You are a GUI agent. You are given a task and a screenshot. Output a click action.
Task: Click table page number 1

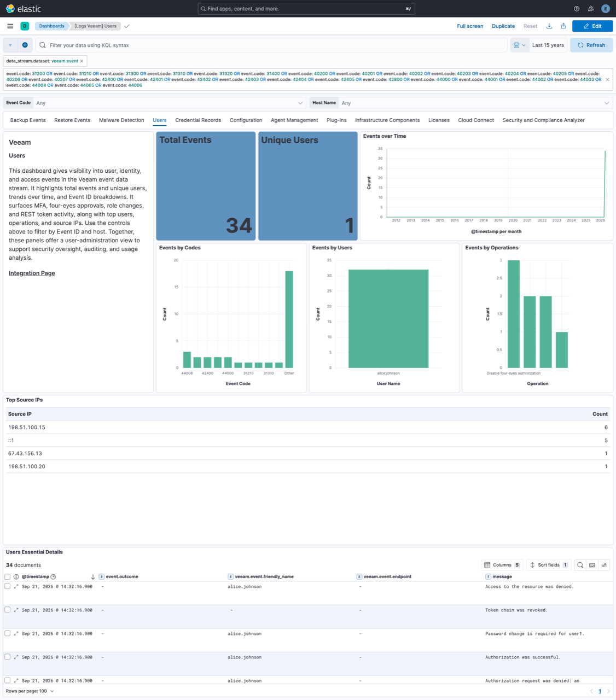pyautogui.click(x=600, y=691)
